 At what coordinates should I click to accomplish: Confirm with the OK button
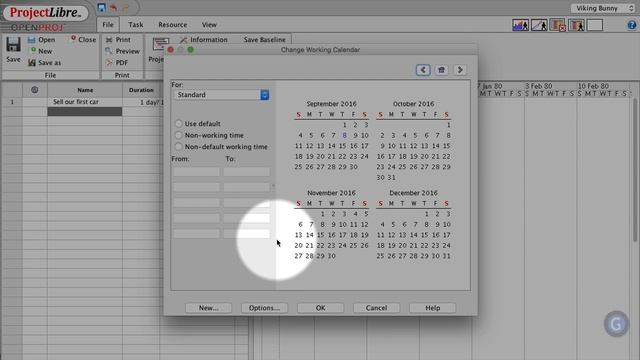(320, 308)
